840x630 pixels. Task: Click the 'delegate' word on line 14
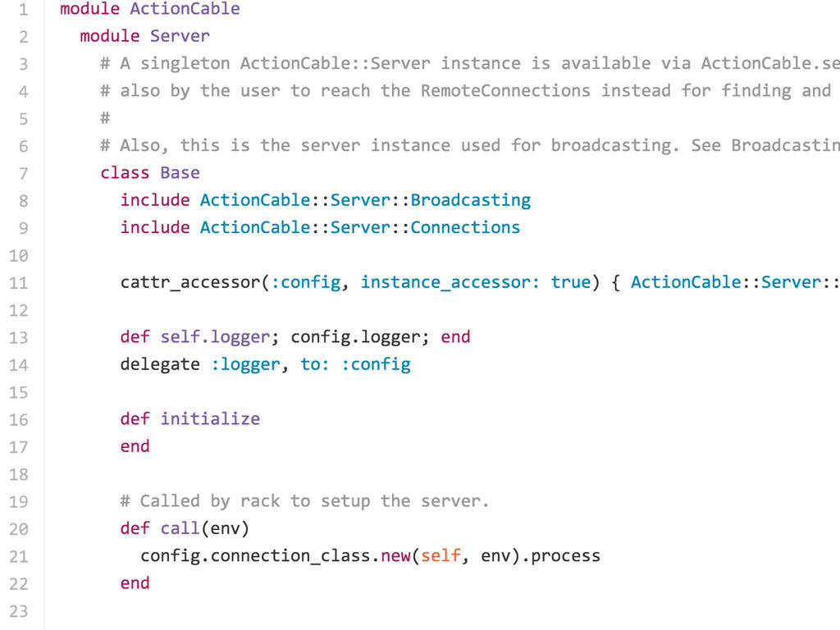click(x=160, y=364)
